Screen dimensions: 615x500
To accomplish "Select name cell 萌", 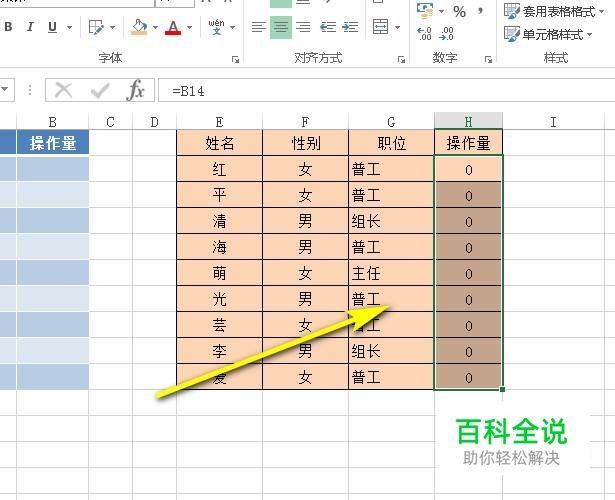I will [220, 273].
